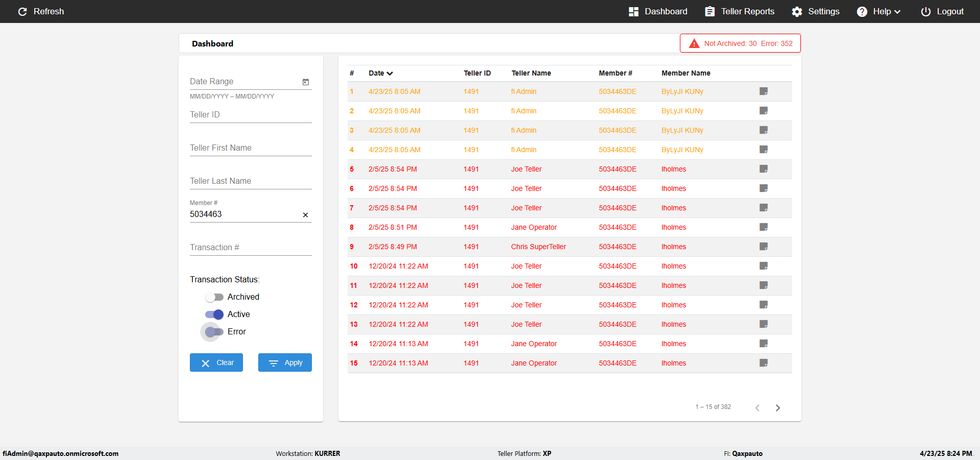
Task: Click the Clear filters button
Action: pyautogui.click(x=216, y=362)
